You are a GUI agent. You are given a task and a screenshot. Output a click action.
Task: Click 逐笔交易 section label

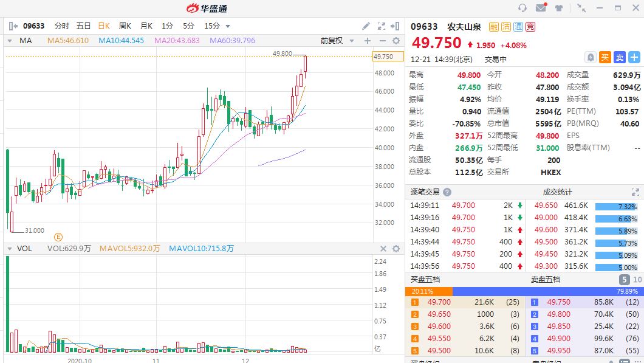425,192
